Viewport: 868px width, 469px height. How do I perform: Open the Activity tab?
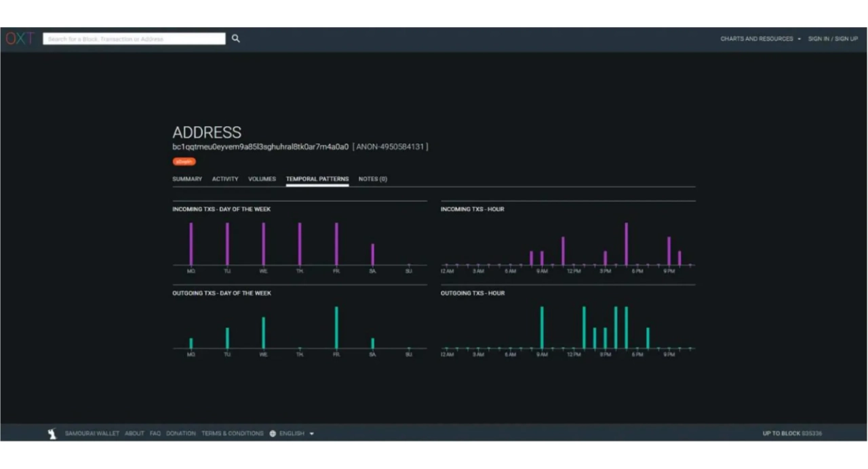tap(225, 179)
